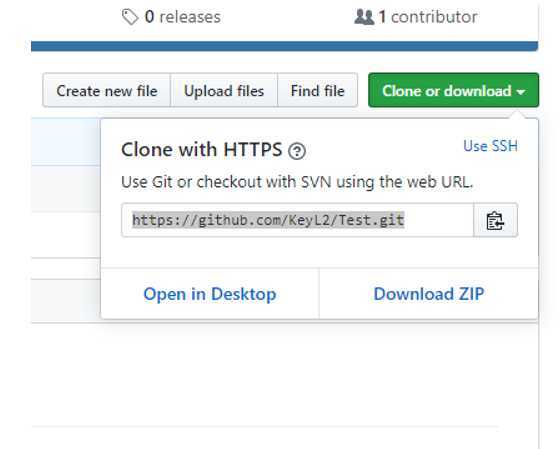Click the dropdown caret on Clone button

pos(521,92)
